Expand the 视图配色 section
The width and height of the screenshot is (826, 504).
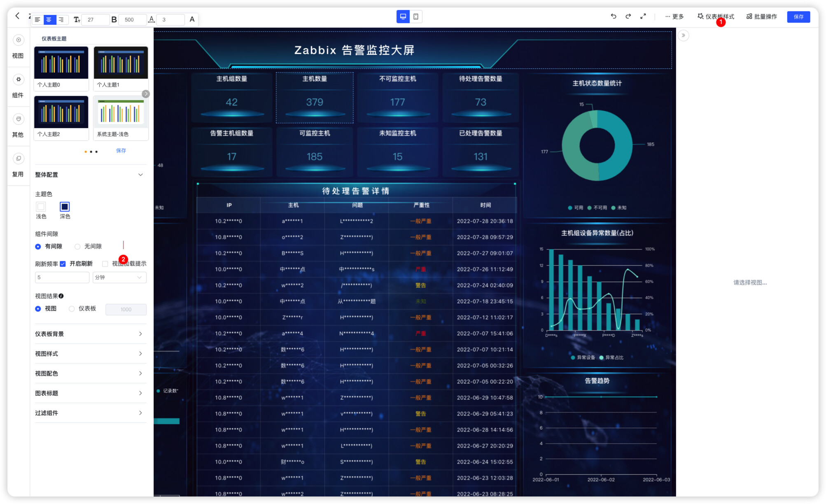90,373
